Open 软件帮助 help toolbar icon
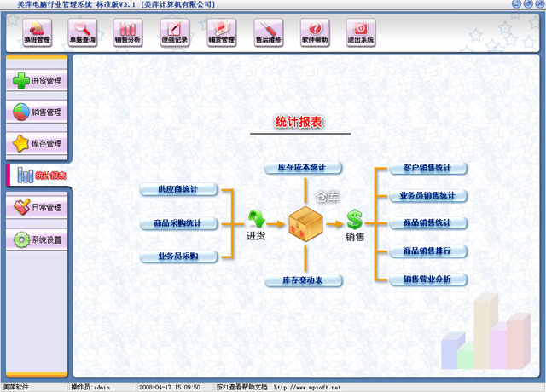Image resolution: width=546 pixels, height=392 pixels. pyautogui.click(x=314, y=32)
